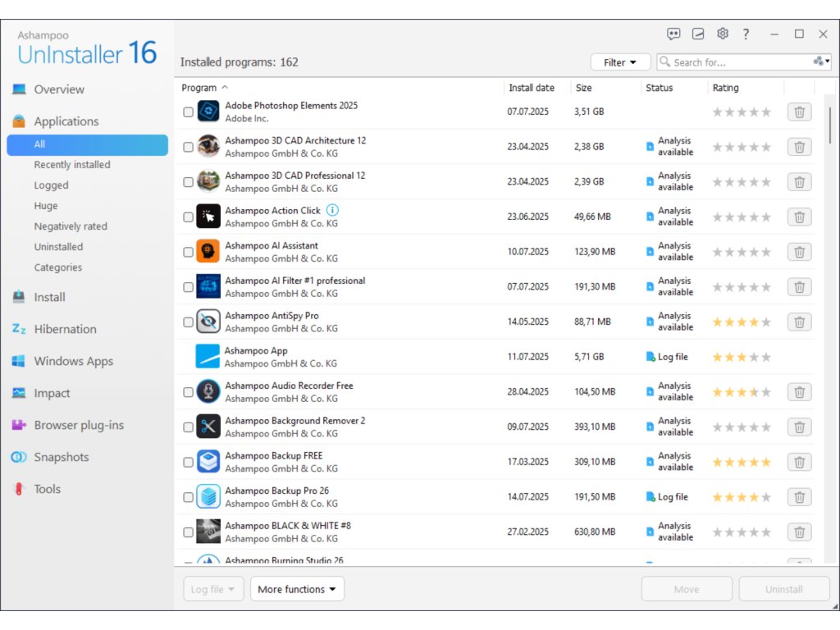The height and width of the screenshot is (630, 840).
Task: Tick checkbox for Ashampoo Audio Recorder Free
Action: [188, 392]
